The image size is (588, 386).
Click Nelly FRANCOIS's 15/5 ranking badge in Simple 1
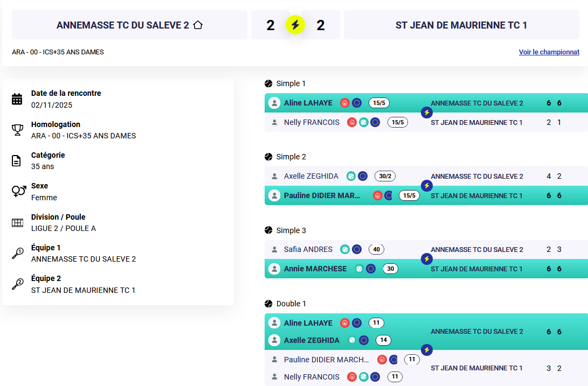tap(398, 122)
